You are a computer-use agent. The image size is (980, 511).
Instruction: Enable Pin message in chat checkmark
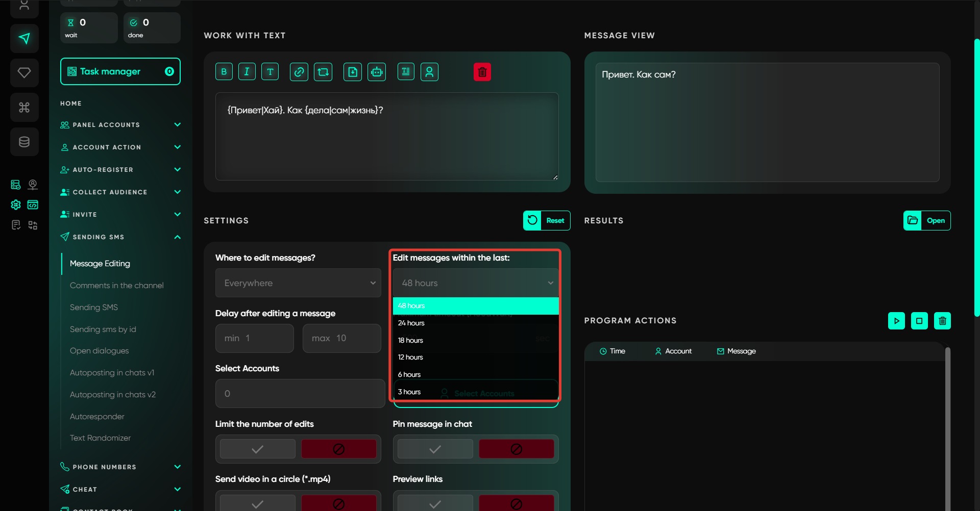[435, 449]
